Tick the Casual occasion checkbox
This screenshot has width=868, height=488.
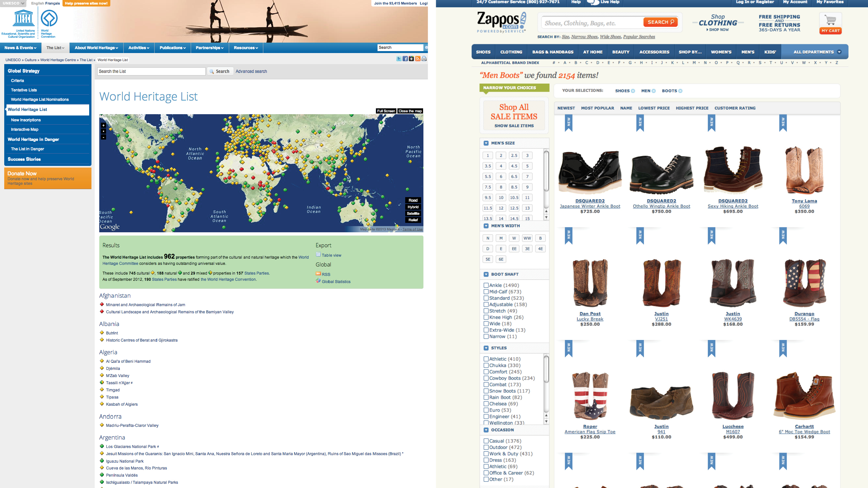(x=486, y=441)
